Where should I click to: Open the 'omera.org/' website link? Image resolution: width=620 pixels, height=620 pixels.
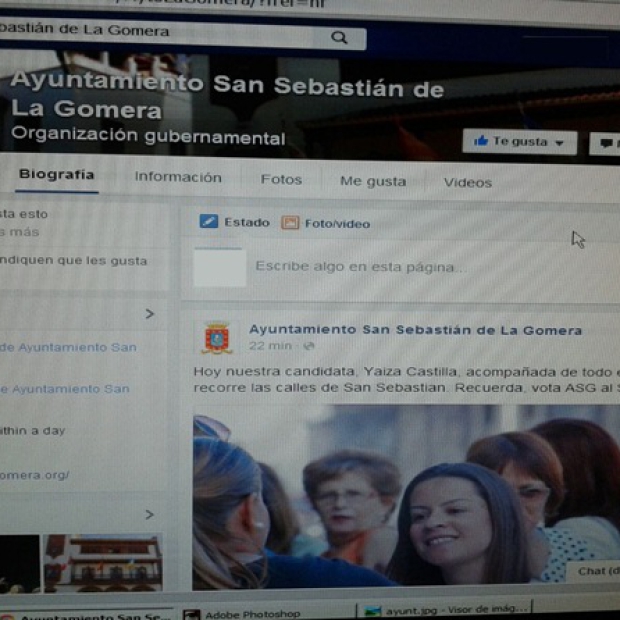(x=34, y=475)
